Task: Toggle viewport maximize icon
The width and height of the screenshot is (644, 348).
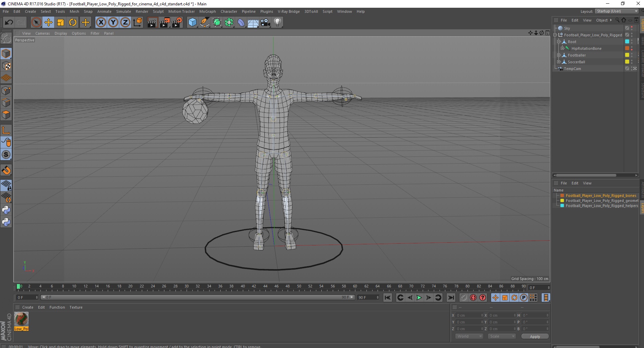Action: click(x=548, y=33)
